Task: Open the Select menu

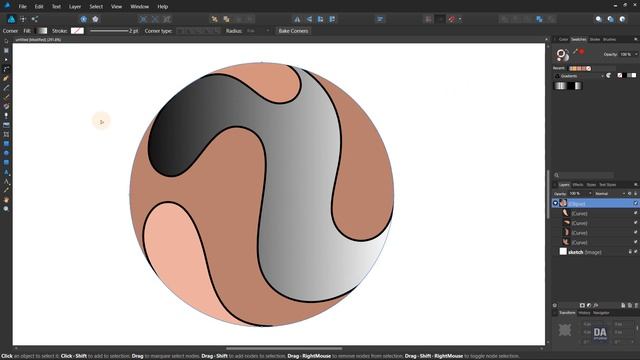Action: pos(96,7)
